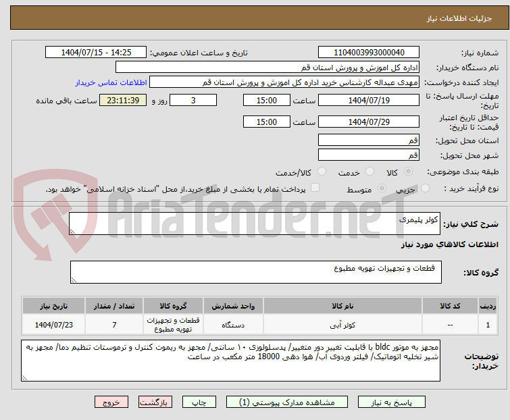Open اطلاعات تماس خریدار link
This screenshot has width=510, height=420.
pos(111,82)
